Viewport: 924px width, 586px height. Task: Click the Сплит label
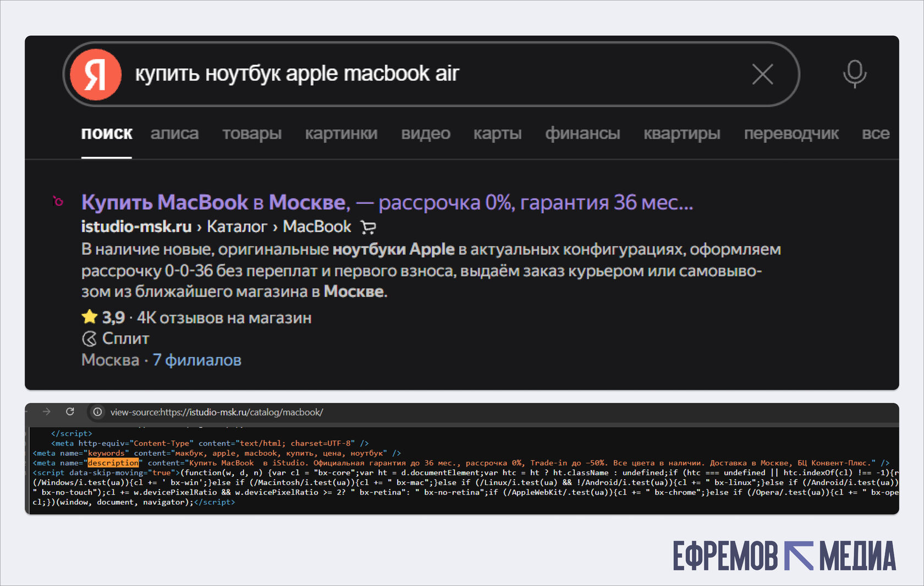tap(125, 338)
